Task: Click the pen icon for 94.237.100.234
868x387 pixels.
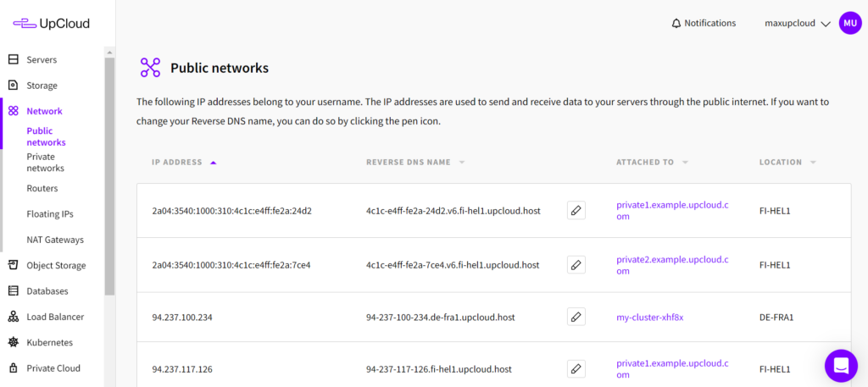Action: 576,318
